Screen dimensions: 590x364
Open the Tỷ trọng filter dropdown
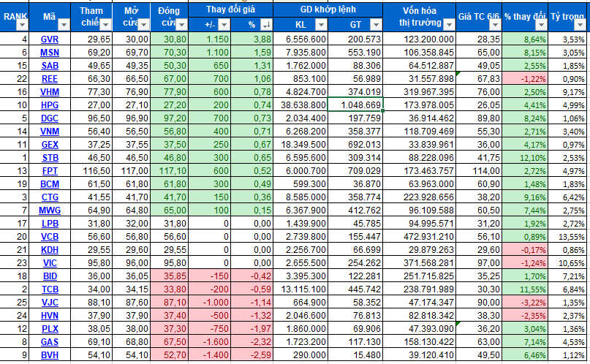580,25
